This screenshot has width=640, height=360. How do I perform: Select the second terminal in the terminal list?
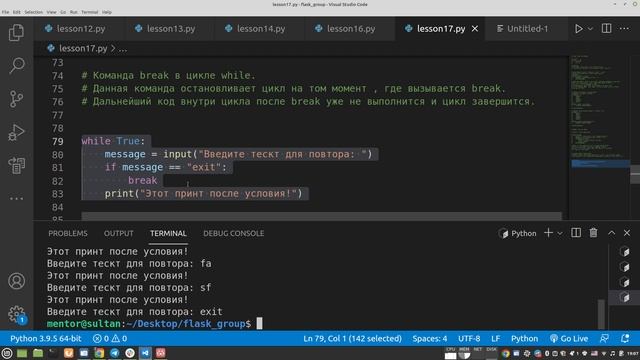click(x=624, y=267)
